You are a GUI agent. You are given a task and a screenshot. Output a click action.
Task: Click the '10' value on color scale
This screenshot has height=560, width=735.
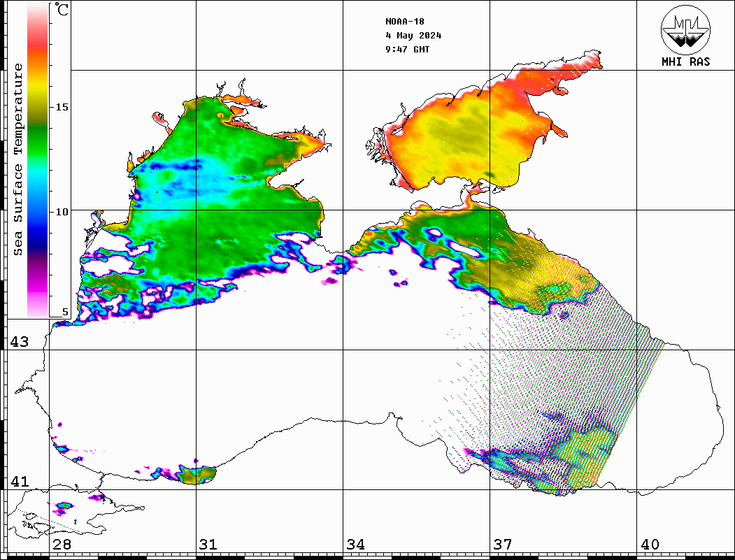[62, 212]
